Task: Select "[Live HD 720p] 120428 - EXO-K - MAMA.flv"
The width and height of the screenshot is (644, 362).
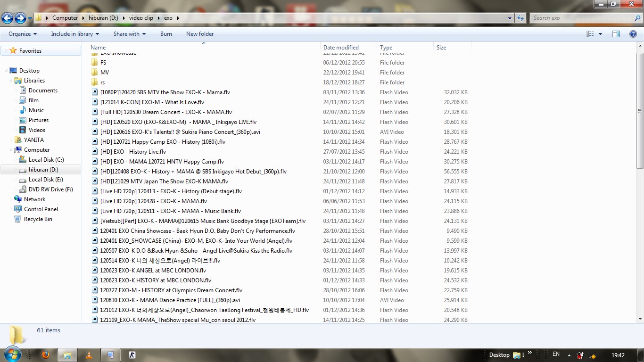Action: point(153,201)
